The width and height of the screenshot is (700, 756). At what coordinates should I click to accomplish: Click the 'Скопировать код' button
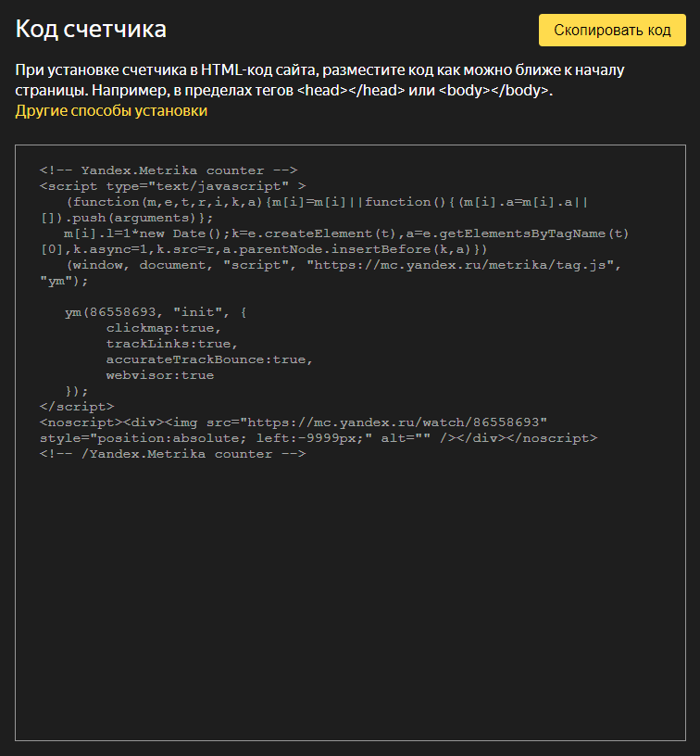click(x=612, y=30)
